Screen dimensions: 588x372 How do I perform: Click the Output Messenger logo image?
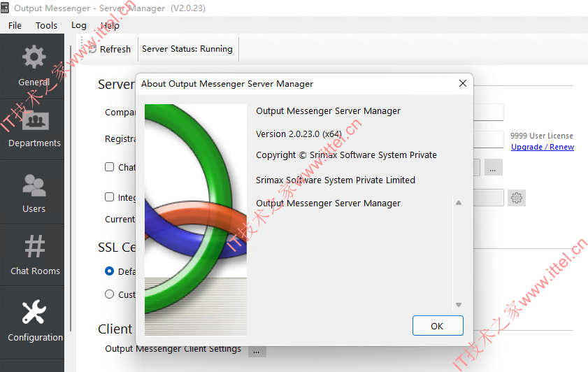click(196, 220)
